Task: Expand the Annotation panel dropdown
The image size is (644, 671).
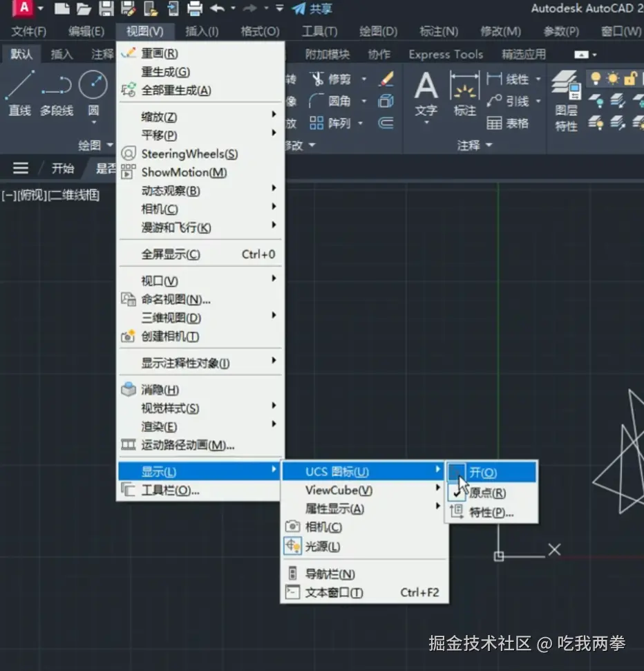Action: 475,146
